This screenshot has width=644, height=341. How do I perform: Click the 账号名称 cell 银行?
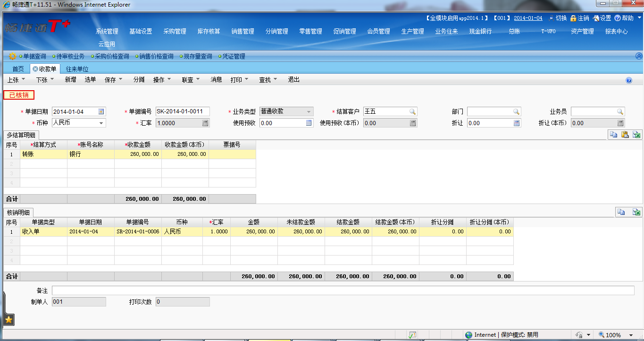pos(91,154)
